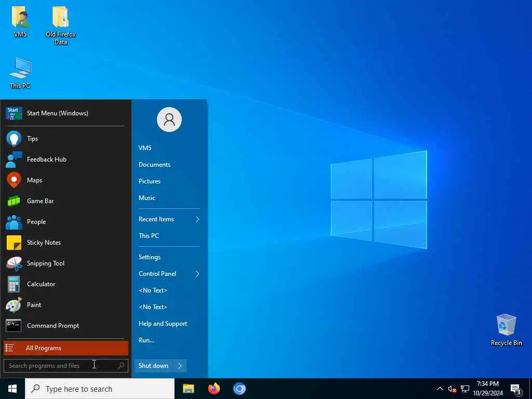Open the Tips app icon
Image resolution: width=532 pixels, height=399 pixels.
click(14, 138)
